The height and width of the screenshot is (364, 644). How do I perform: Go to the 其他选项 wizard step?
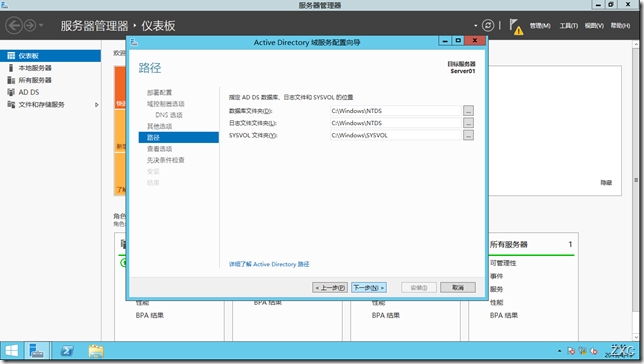(159, 126)
